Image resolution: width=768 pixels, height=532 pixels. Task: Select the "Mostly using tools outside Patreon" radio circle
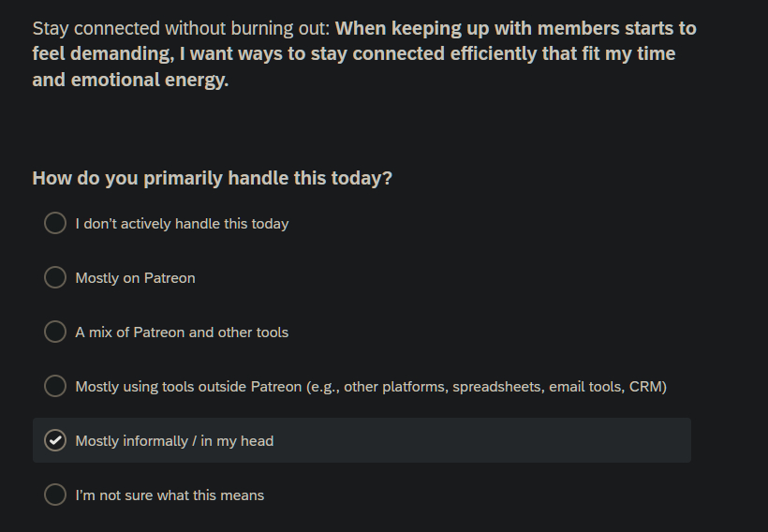pyautogui.click(x=55, y=386)
